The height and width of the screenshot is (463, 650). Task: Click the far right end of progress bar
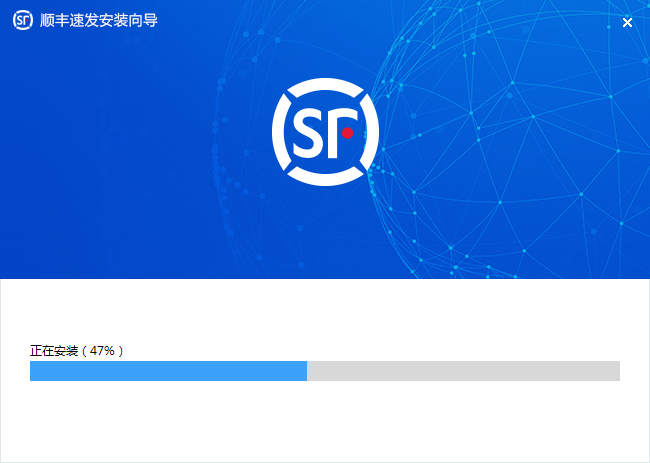[617, 371]
